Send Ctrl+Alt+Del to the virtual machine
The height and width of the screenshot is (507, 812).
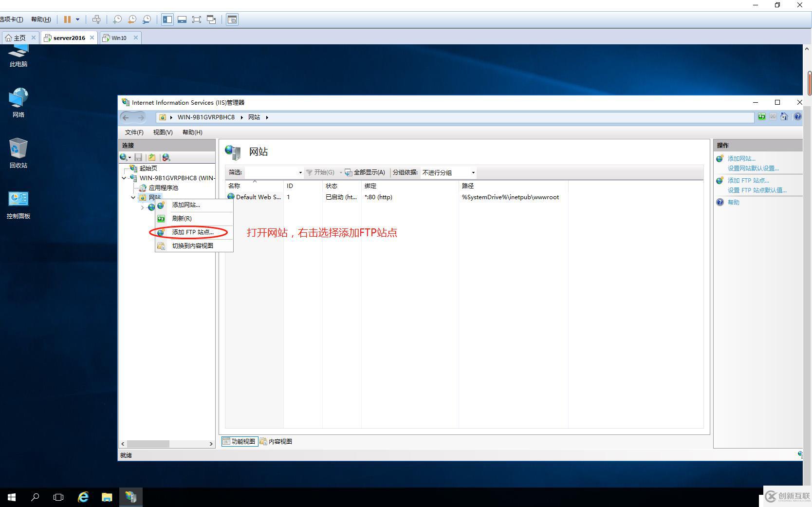click(x=96, y=19)
